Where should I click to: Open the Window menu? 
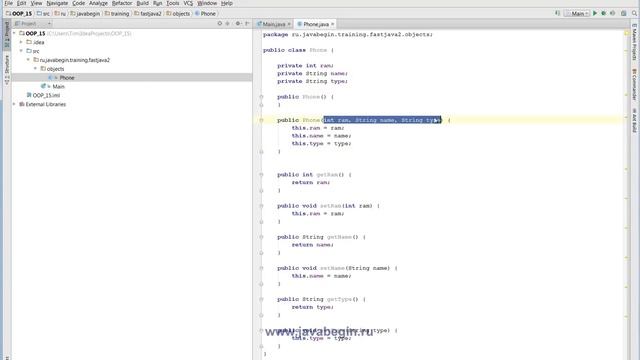click(207, 3)
